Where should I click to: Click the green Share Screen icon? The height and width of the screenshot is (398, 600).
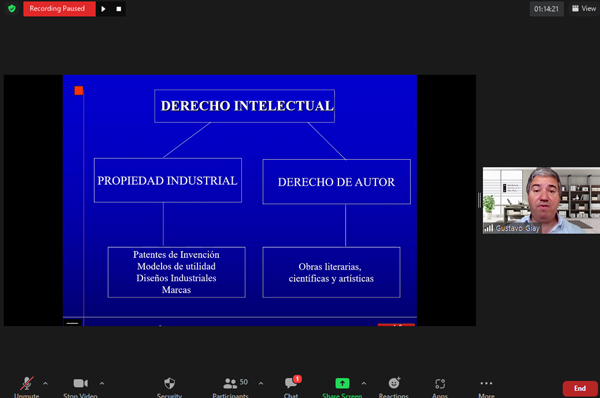[x=342, y=383]
